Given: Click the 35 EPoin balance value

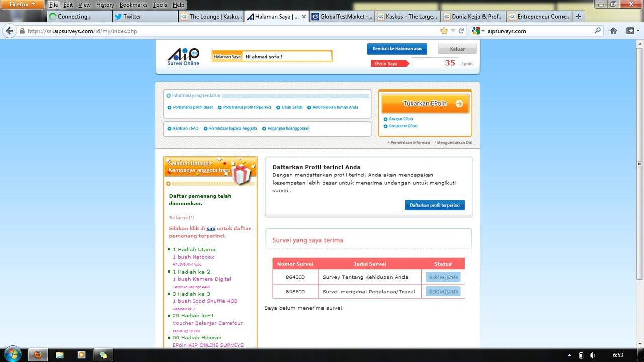Looking at the screenshot, I should (450, 63).
